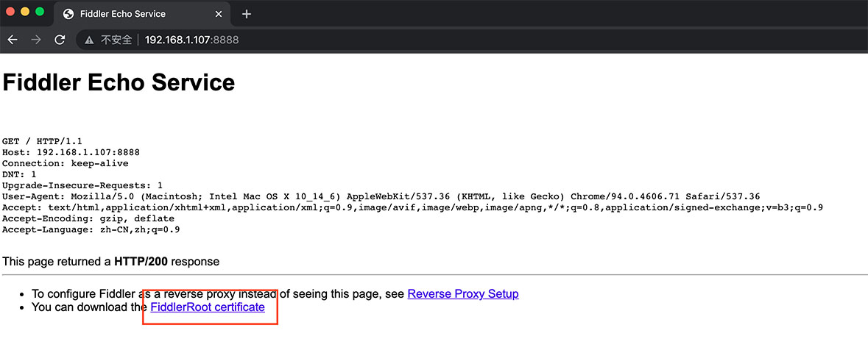Click the Fiddler Echo Service page heading
The height and width of the screenshot is (361, 868).
click(x=119, y=82)
